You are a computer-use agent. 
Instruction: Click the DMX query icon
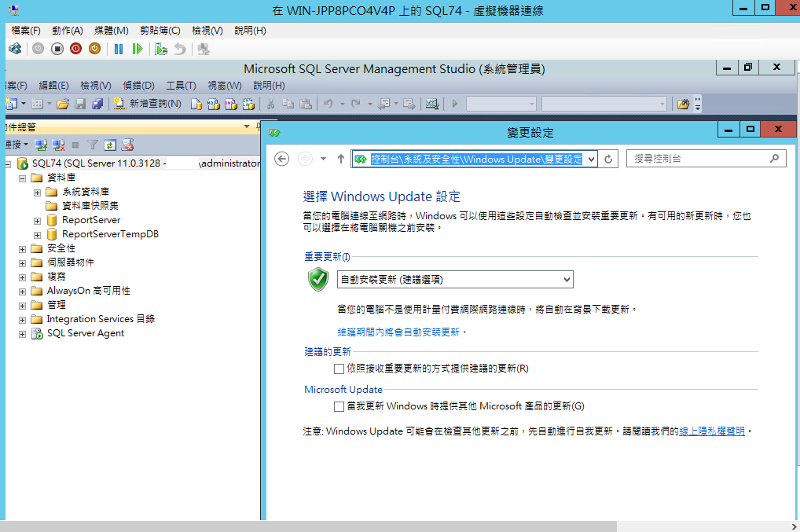click(x=231, y=104)
